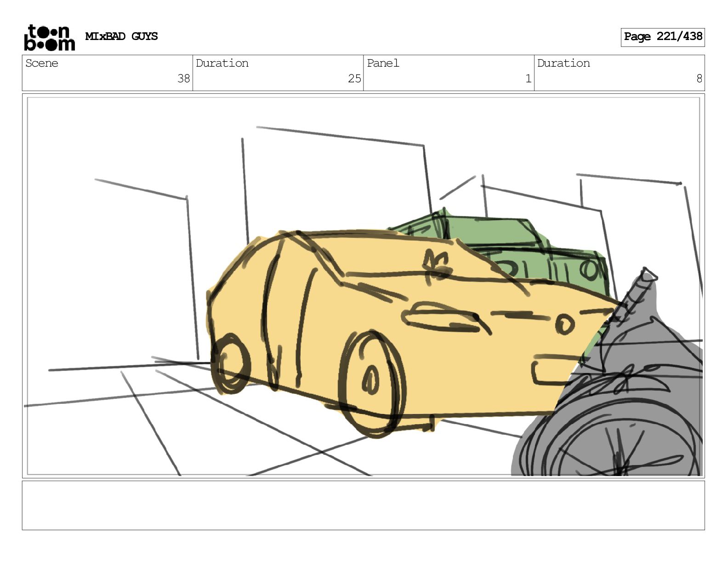Select the 'Scene' label
728x563 pixels.
point(42,63)
